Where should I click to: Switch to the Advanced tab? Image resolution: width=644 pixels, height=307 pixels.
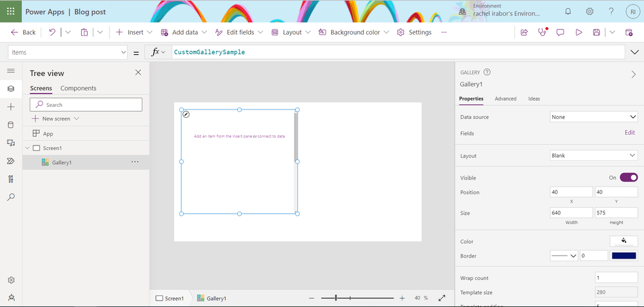point(505,98)
